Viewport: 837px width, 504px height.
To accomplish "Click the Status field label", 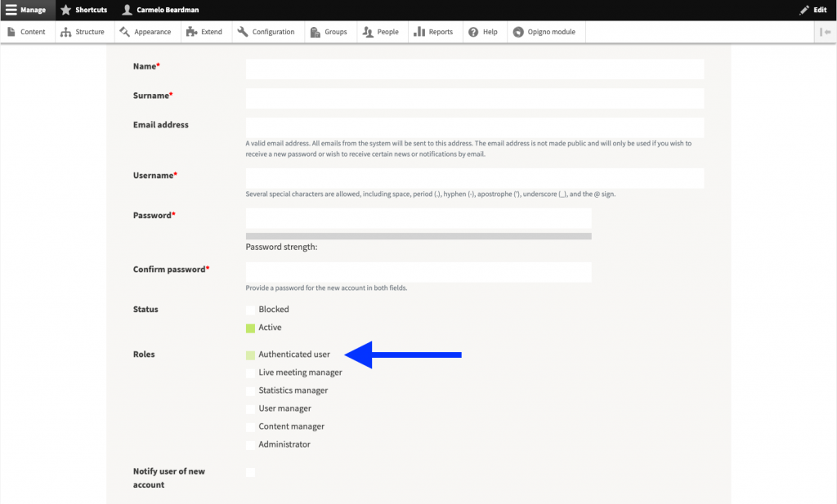I will point(145,310).
